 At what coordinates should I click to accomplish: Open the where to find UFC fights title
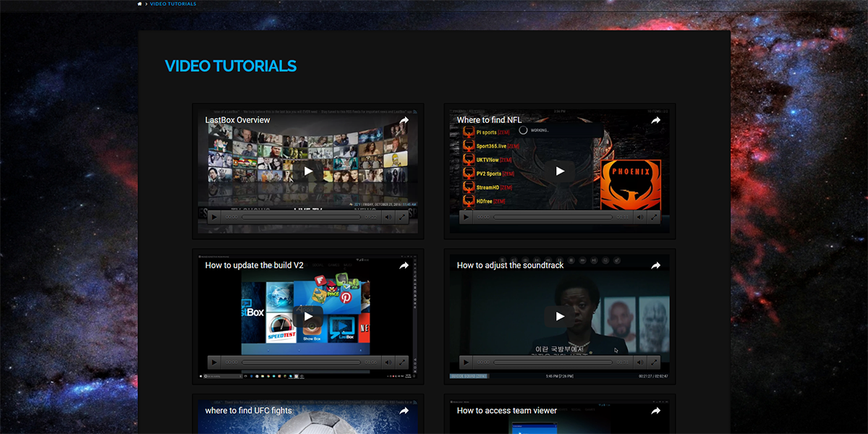point(248,411)
